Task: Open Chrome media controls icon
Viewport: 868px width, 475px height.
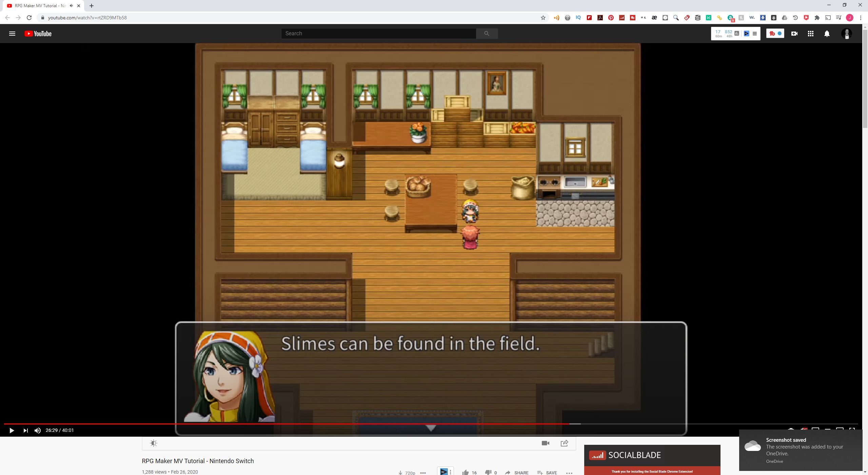Action: [839, 18]
